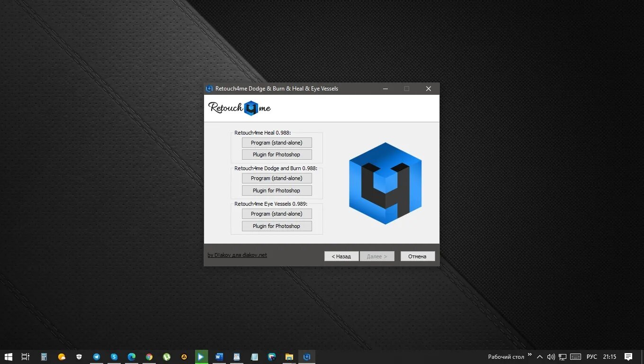644x364 pixels.
Task: Open the volume control in tray
Action: (551, 357)
